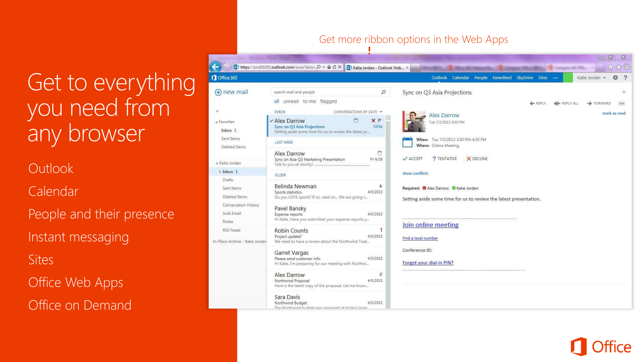
Task: Click more actions ellipsis next to Forward
Action: click(622, 103)
